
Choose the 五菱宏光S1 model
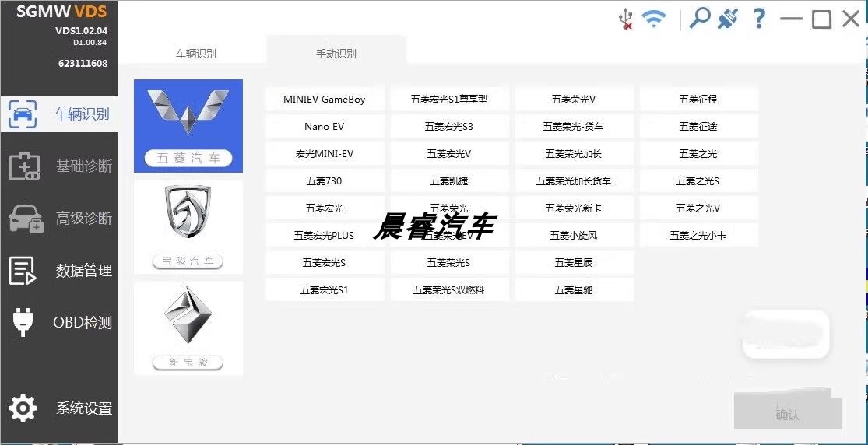point(325,289)
